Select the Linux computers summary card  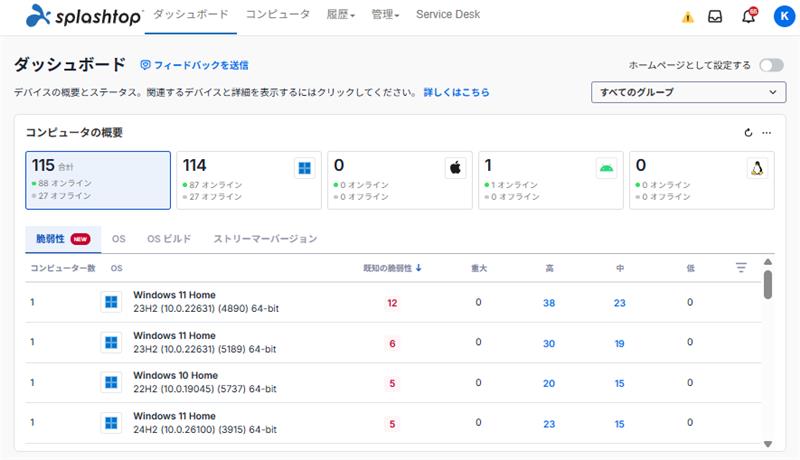click(703, 180)
